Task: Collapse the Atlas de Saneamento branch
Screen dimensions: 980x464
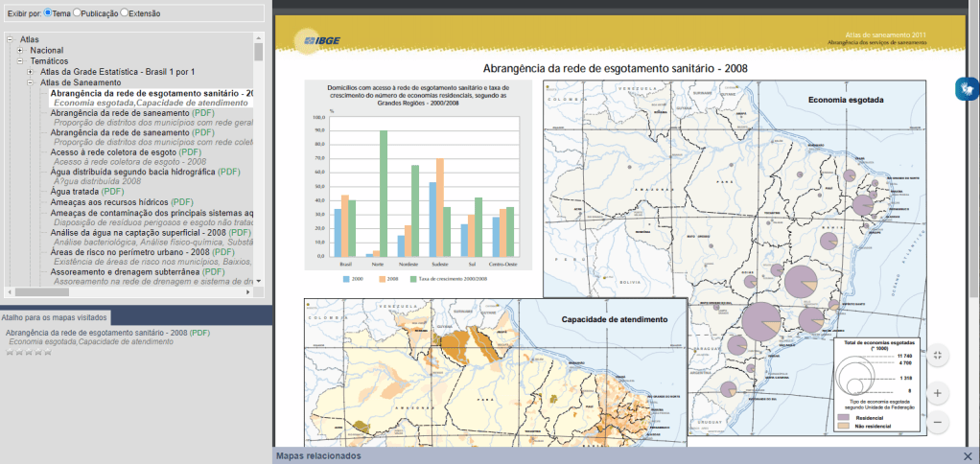Action: [30, 82]
